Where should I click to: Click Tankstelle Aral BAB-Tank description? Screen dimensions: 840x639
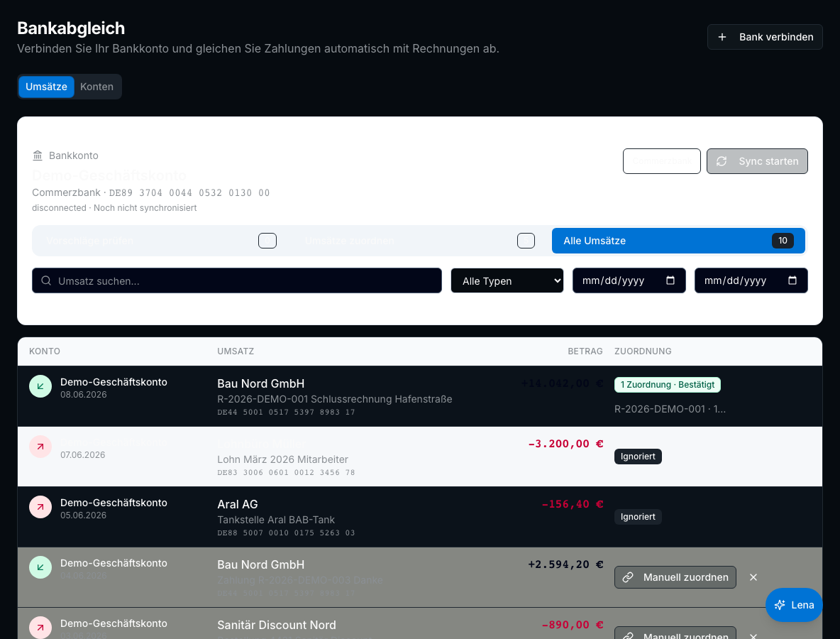[x=276, y=520]
